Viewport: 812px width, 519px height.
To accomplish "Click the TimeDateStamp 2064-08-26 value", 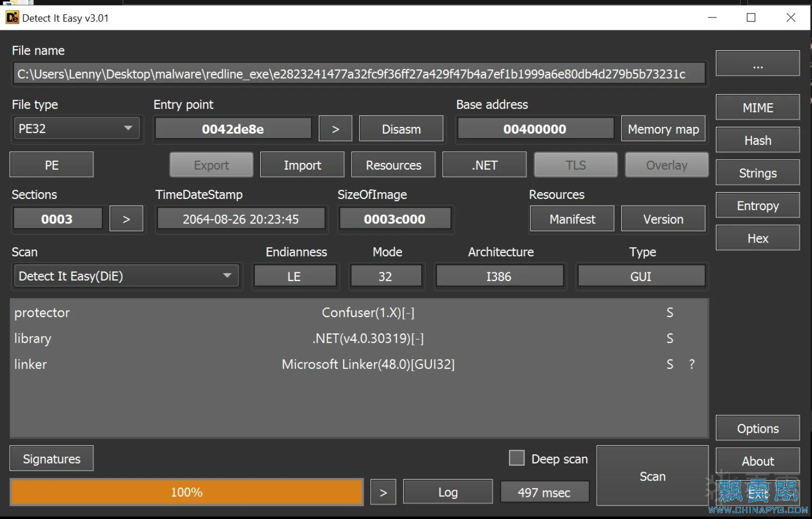I will (241, 219).
